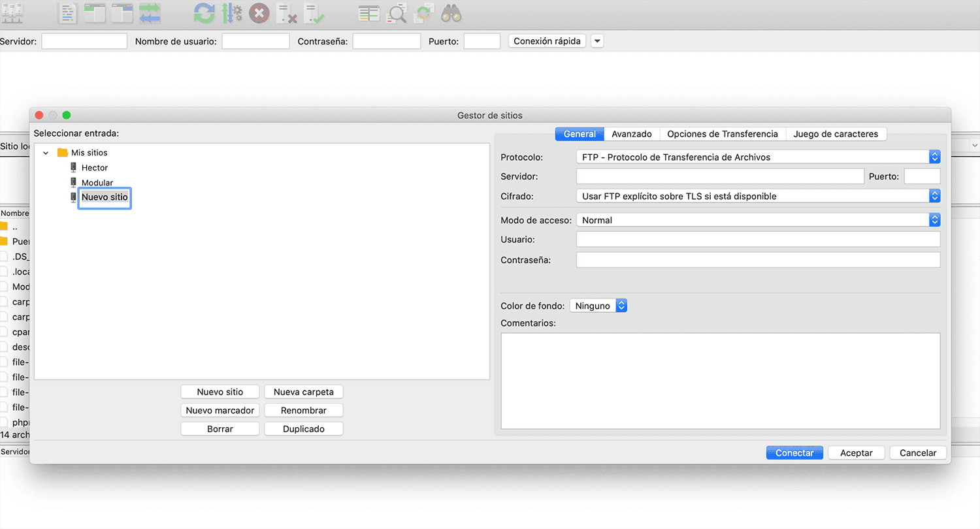This screenshot has width=980, height=529.
Task: Select the Modular site entry
Action: click(97, 183)
